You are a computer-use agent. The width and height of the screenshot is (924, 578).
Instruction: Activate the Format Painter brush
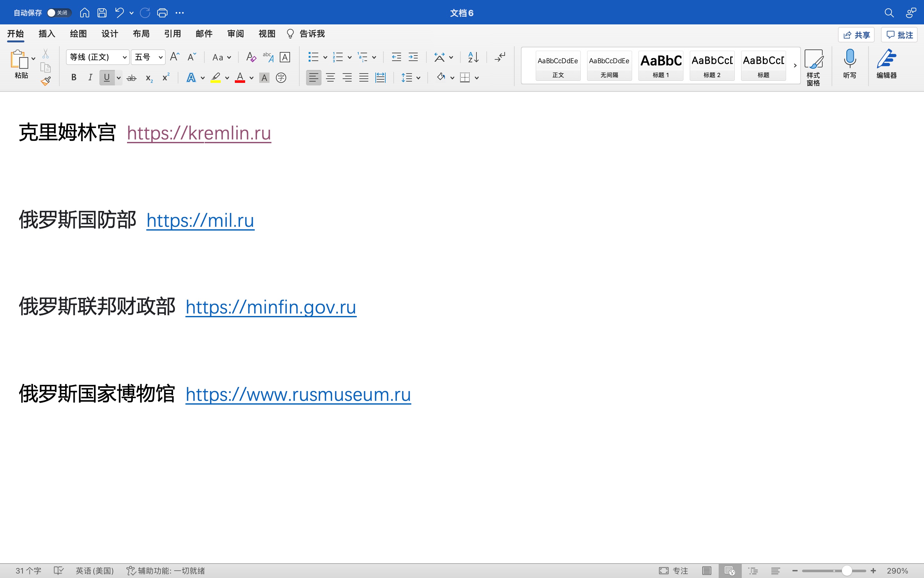tap(46, 81)
